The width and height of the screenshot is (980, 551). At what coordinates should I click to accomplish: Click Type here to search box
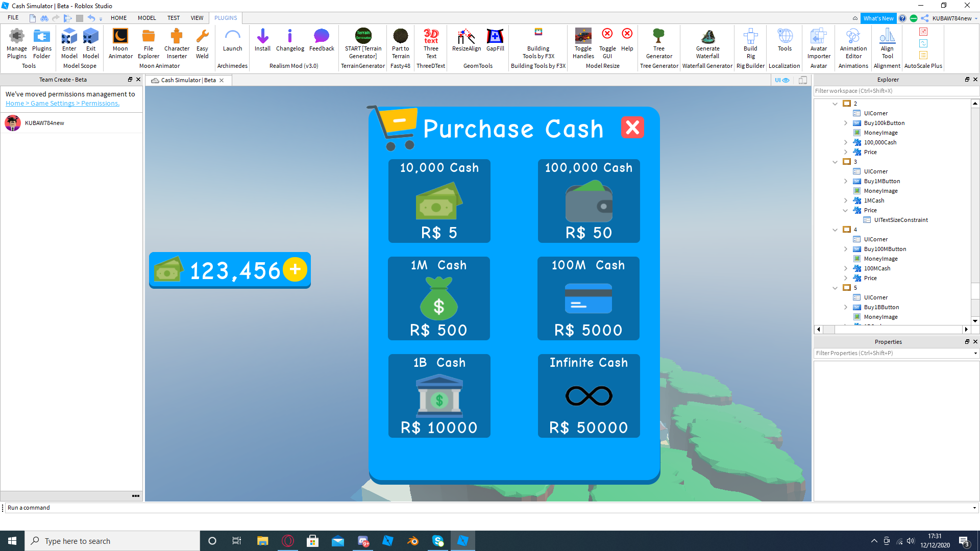tap(112, 541)
